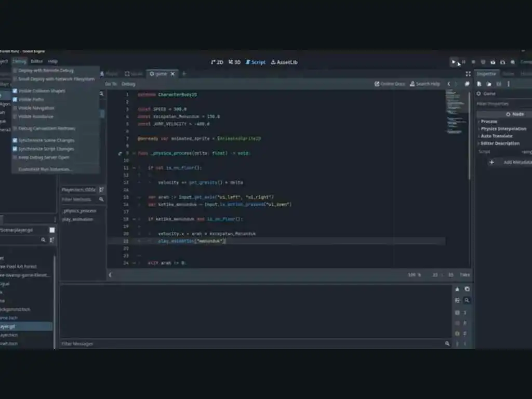The height and width of the screenshot is (399, 532).
Task: Switch to 3D workspace
Action: pos(234,62)
